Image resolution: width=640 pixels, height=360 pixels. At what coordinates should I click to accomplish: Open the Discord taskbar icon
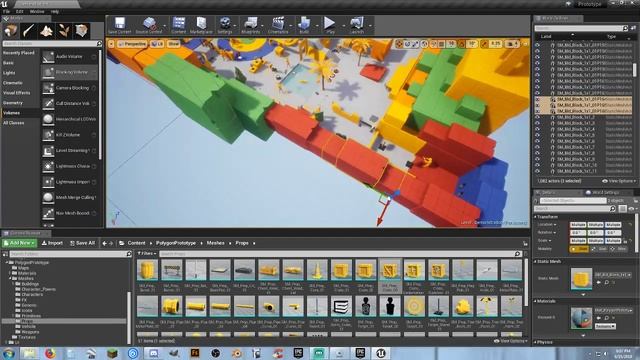(x=153, y=353)
